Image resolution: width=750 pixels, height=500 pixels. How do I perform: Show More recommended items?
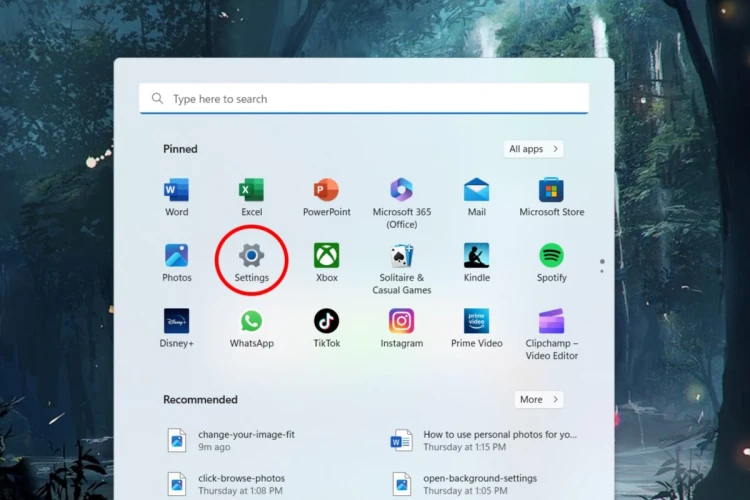[x=538, y=399]
